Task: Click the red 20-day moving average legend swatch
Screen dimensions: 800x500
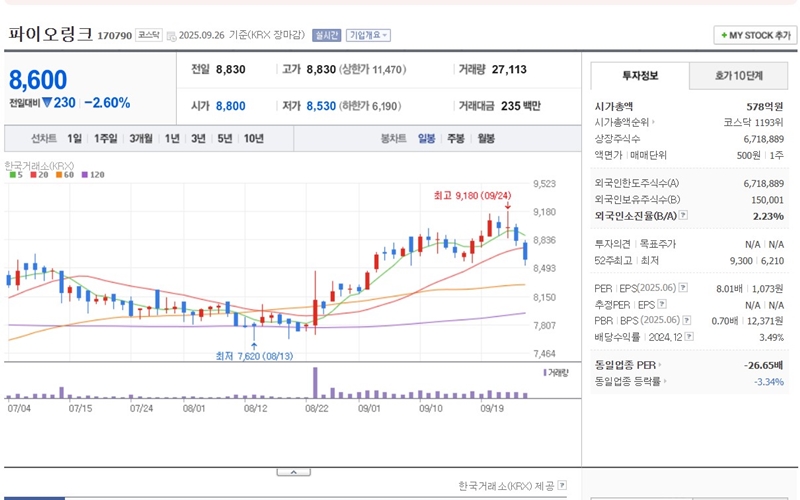Action: coord(33,174)
